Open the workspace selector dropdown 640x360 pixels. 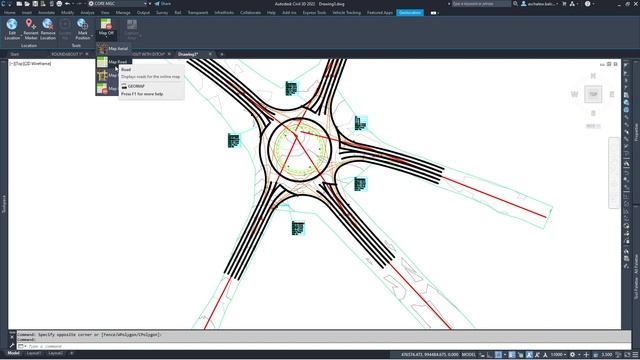click(x=118, y=4)
